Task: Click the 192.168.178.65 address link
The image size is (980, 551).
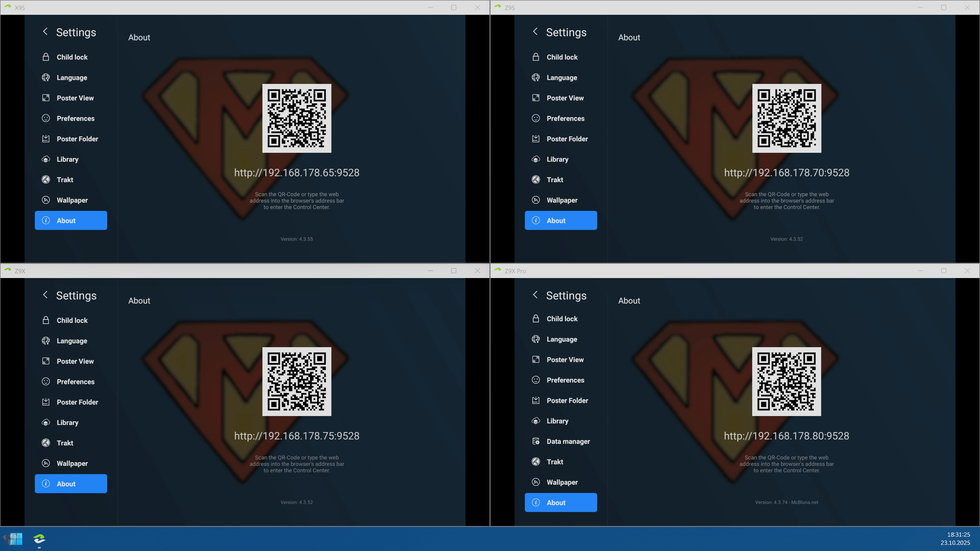Action: point(296,173)
